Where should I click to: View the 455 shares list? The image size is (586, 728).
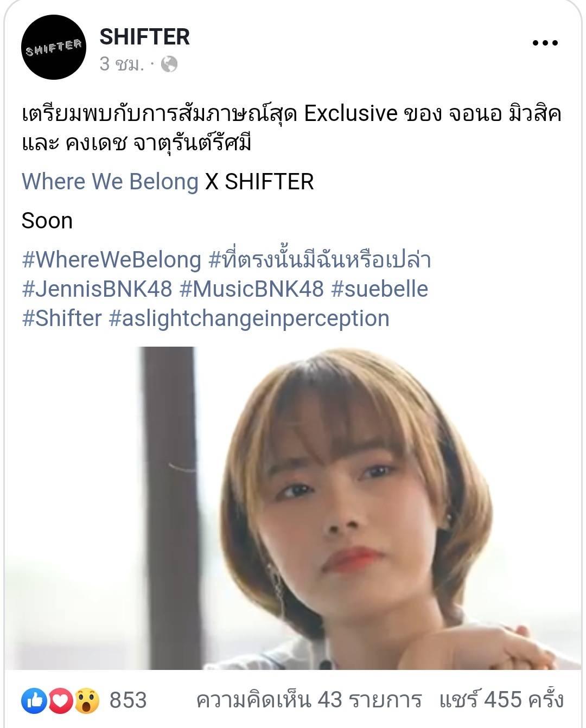pyautogui.click(x=501, y=700)
